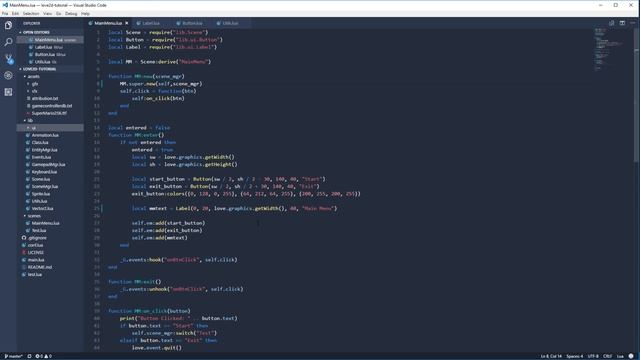Open Utils.lua in lib folder tree

50,201
